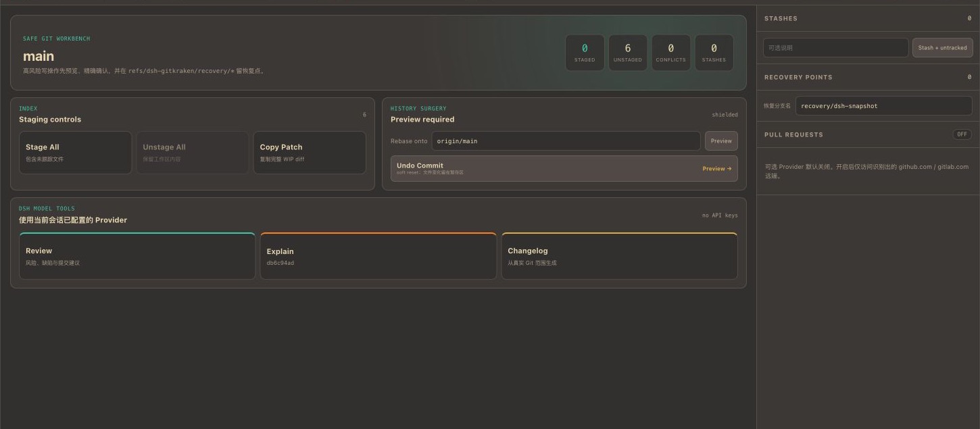Run the Review model tool
This screenshot has height=429, width=980.
point(137,256)
